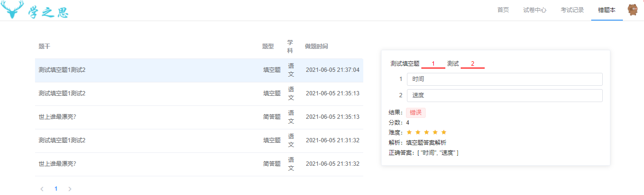Click the 正确答案 text line
The height and width of the screenshot is (195, 644).
(x=423, y=153)
